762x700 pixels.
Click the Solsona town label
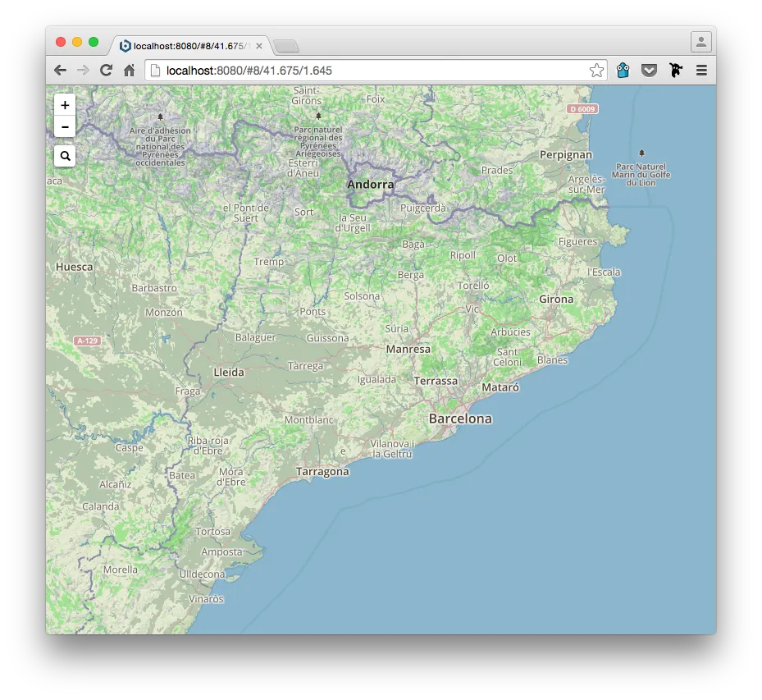tap(362, 296)
